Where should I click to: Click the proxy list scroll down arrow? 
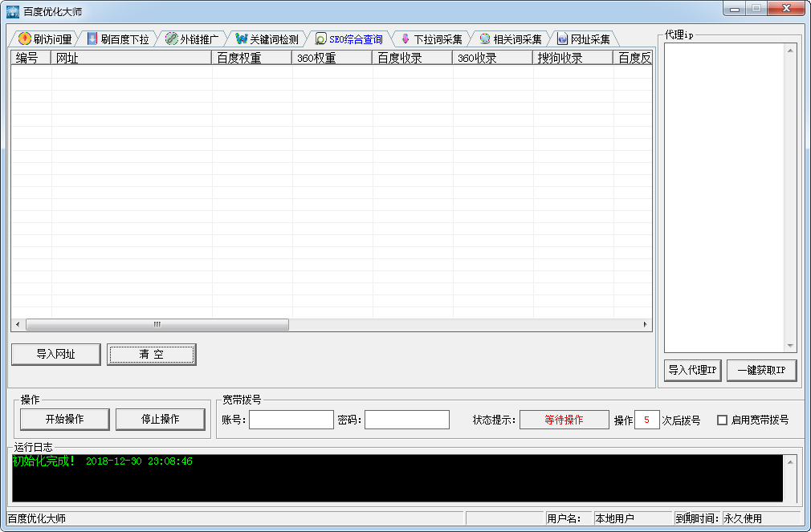[790, 345]
